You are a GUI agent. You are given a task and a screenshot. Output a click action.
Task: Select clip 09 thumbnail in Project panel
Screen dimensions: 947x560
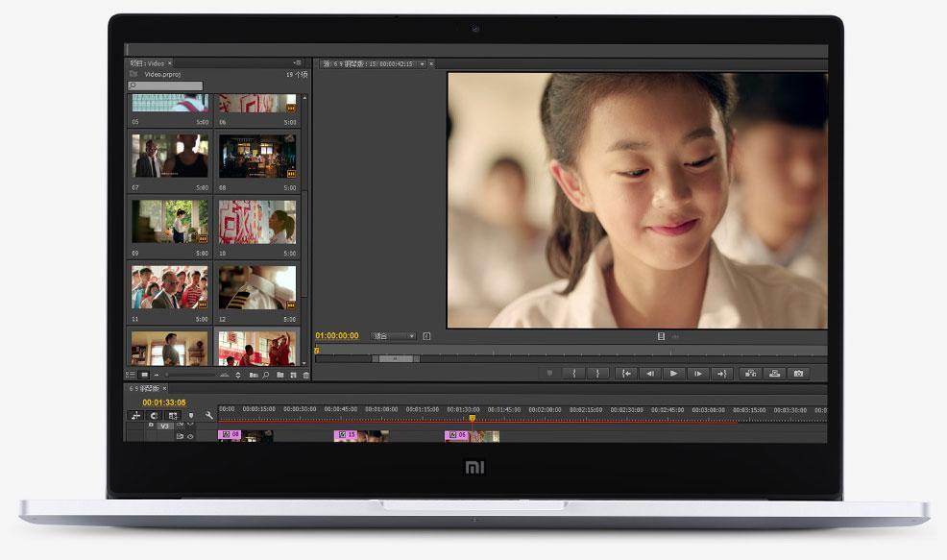[170, 221]
